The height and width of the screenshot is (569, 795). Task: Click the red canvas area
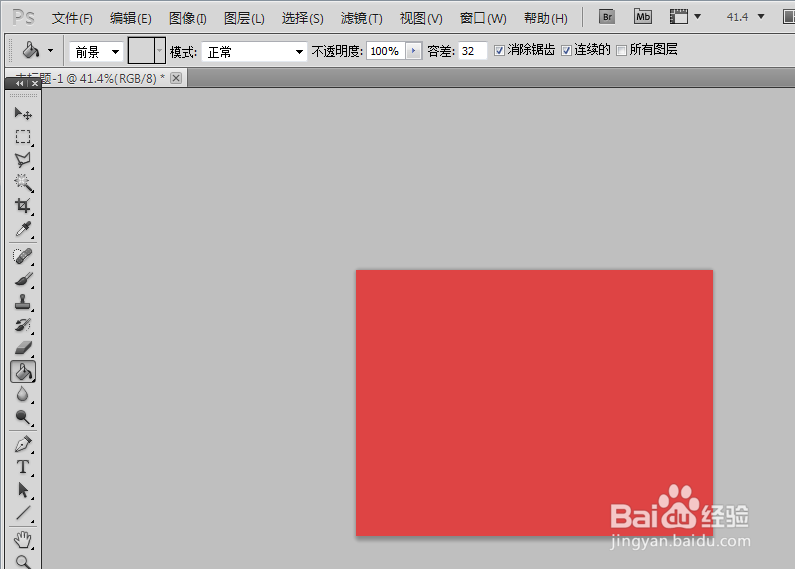pos(534,403)
